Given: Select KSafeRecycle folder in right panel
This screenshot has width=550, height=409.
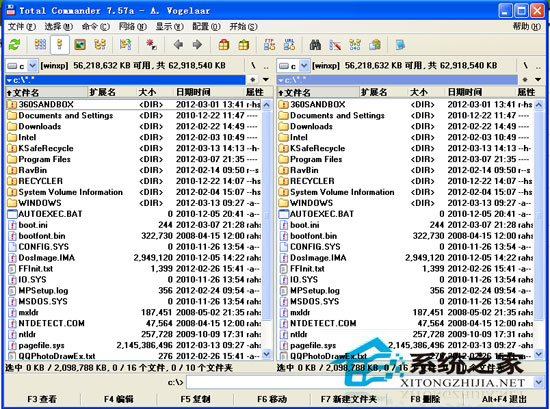Looking at the screenshot, I should pos(405,148).
